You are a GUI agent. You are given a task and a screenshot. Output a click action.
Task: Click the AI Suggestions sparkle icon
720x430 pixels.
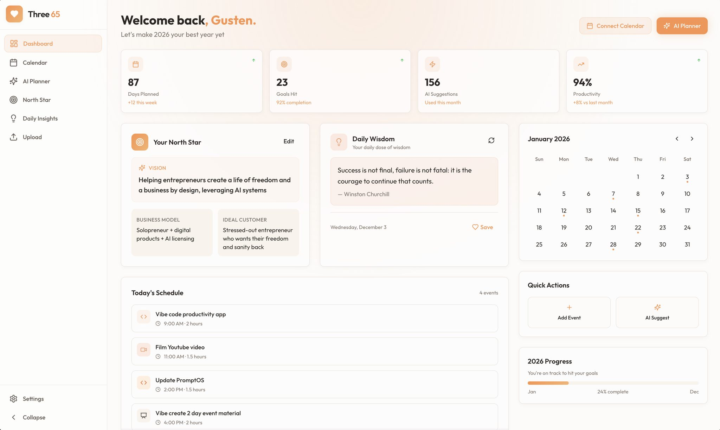[x=433, y=64]
